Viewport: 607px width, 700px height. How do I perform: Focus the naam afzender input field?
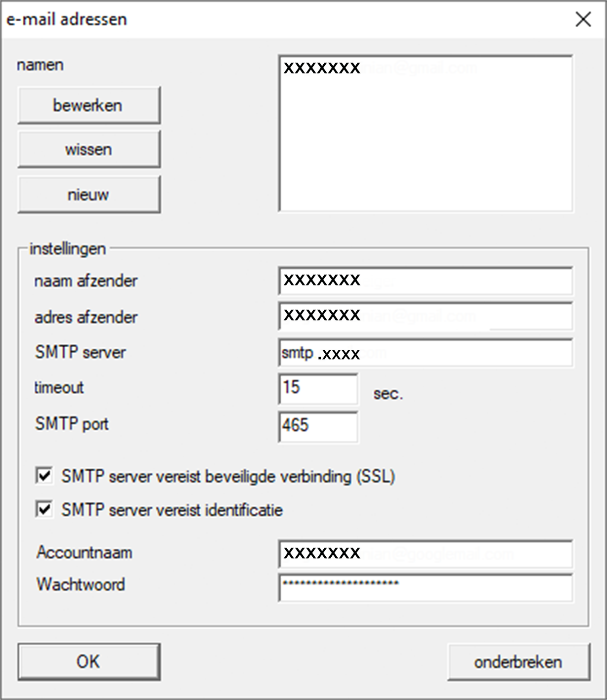pos(425,281)
